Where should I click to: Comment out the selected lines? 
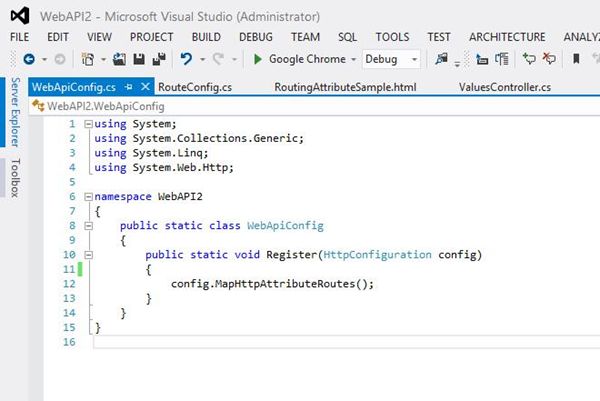pos(529,59)
